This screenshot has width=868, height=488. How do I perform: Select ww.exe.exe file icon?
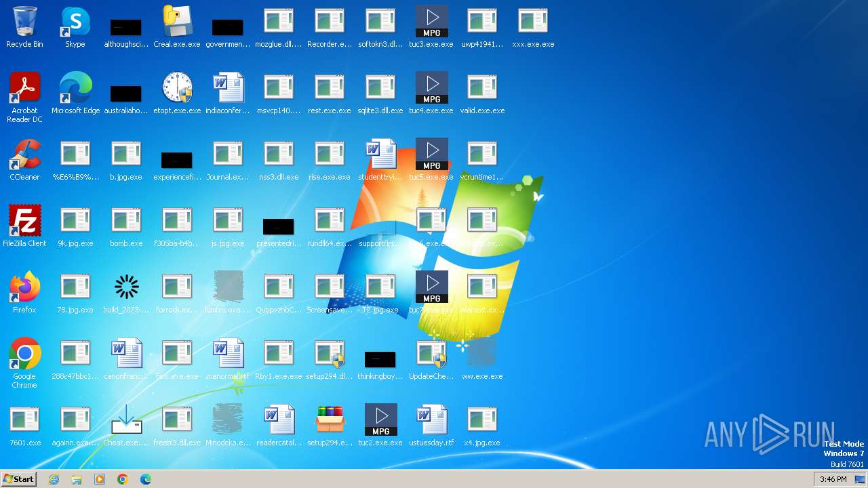point(482,354)
